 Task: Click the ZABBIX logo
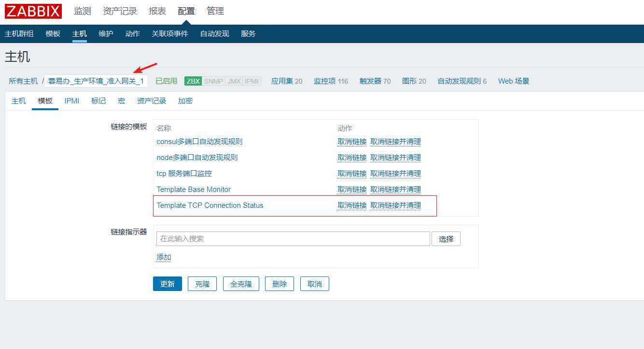[x=32, y=11]
